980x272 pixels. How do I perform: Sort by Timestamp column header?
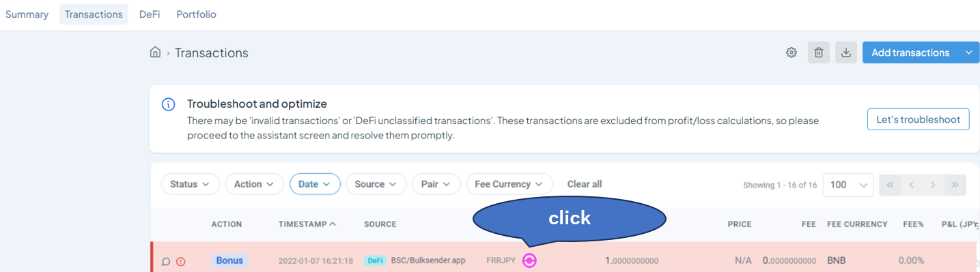point(307,224)
